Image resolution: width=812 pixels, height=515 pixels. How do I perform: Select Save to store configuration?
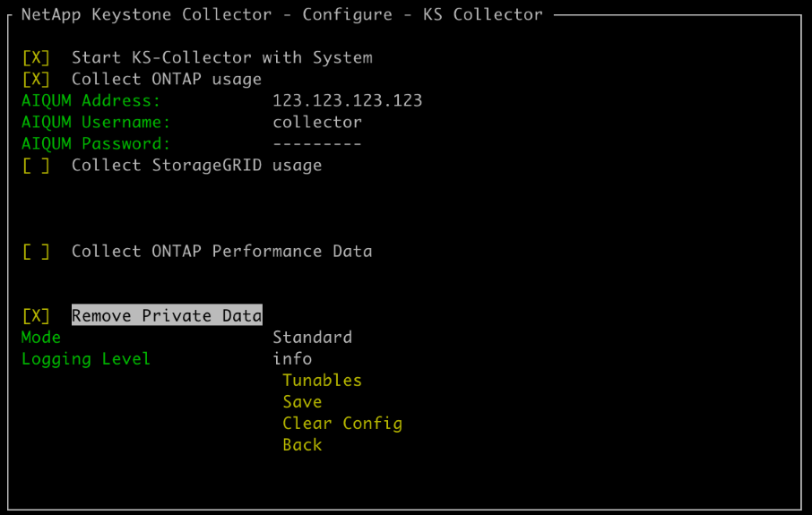(x=302, y=402)
